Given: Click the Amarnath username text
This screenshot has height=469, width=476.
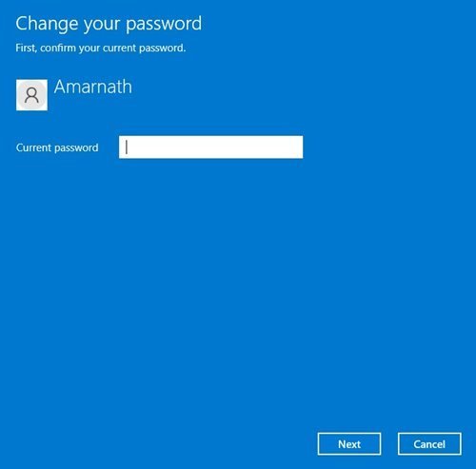Looking at the screenshot, I should pos(93,87).
